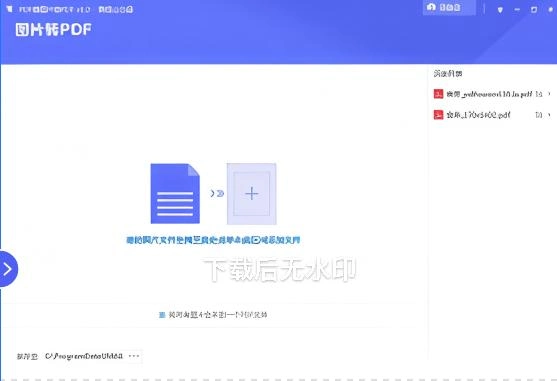Open the downward arrow menu in the title bar
This screenshot has width=557, height=381.
tap(500, 10)
